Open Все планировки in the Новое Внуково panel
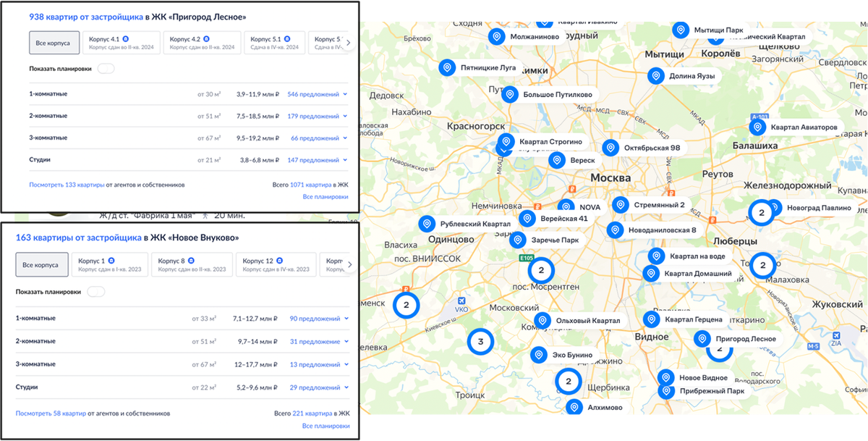Viewport: 868px width, 441px height. tap(325, 426)
